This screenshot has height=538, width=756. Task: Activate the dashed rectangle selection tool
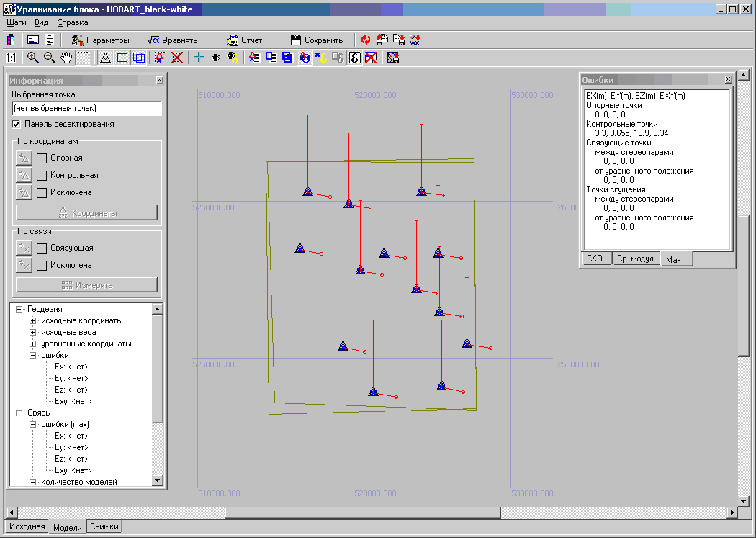point(84,58)
